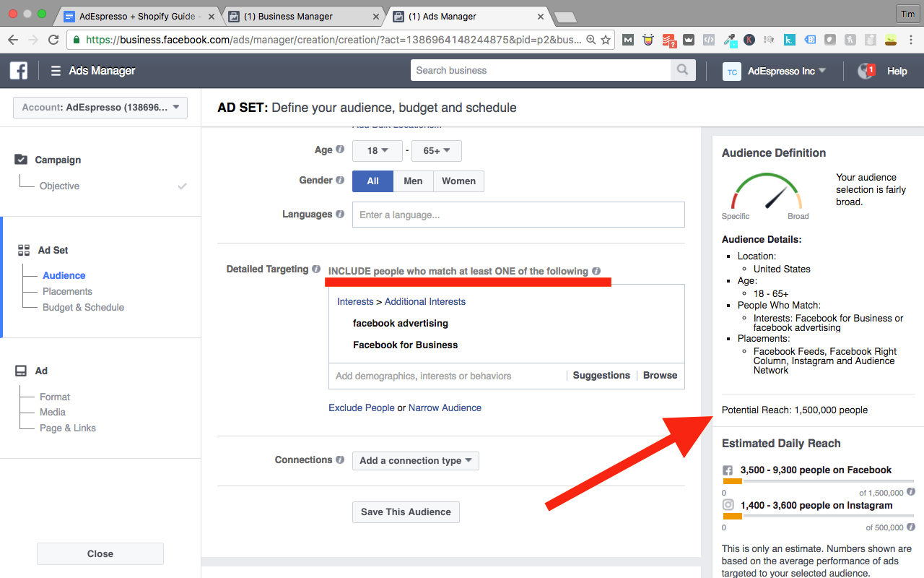Screen dimensions: 924x578
Task: Click the eyedropper color picker extension
Action: 730,40
